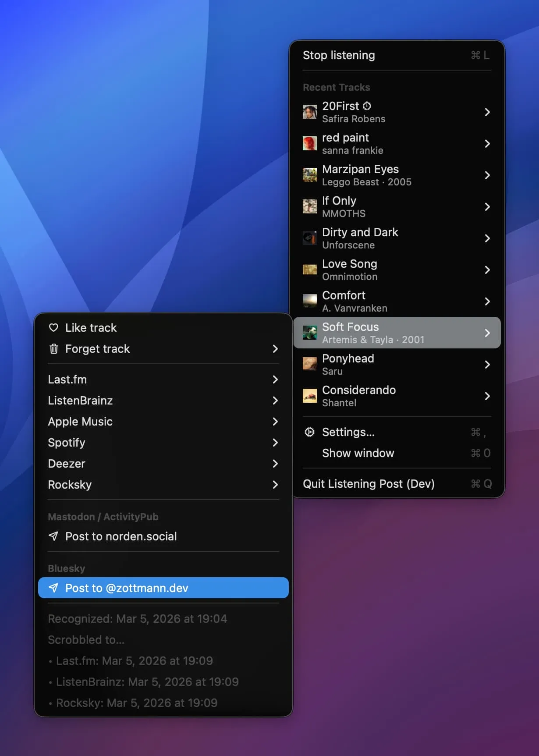Click the ListenBrainz scrobbled timestamp line
539x756 pixels.
(x=144, y=682)
